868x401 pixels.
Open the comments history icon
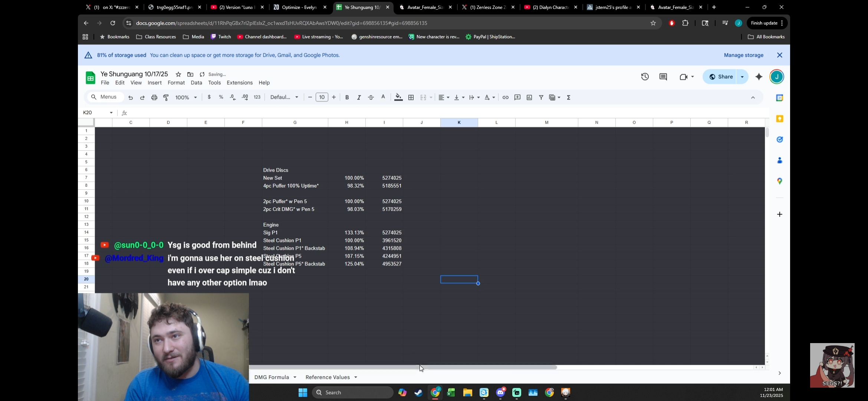(663, 77)
